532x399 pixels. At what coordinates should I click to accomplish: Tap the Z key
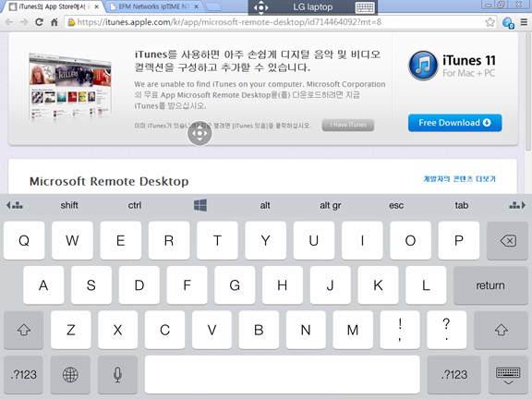(70, 330)
